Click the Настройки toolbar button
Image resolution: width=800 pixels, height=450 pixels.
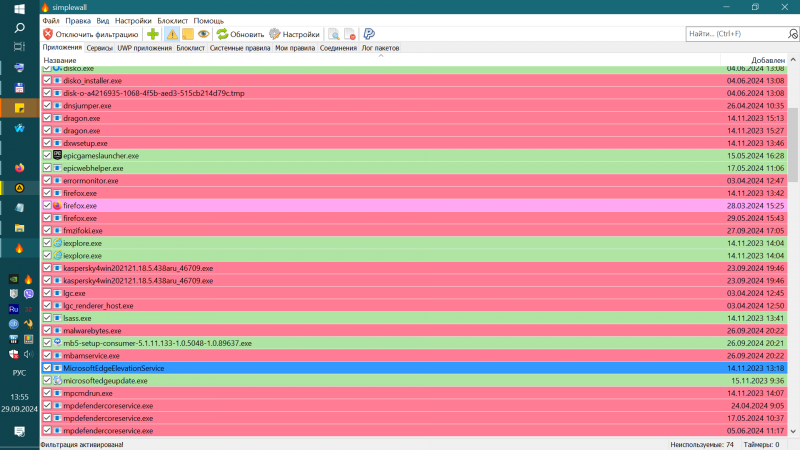[x=294, y=34]
